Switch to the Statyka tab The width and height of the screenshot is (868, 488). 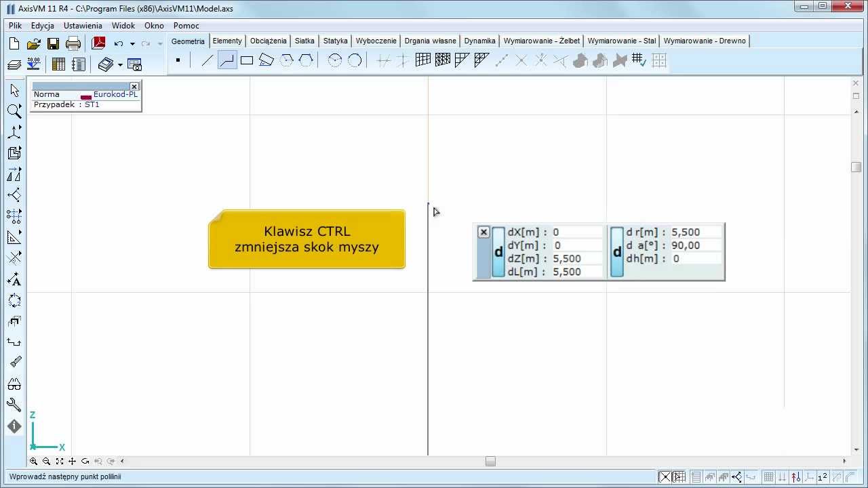(x=335, y=41)
